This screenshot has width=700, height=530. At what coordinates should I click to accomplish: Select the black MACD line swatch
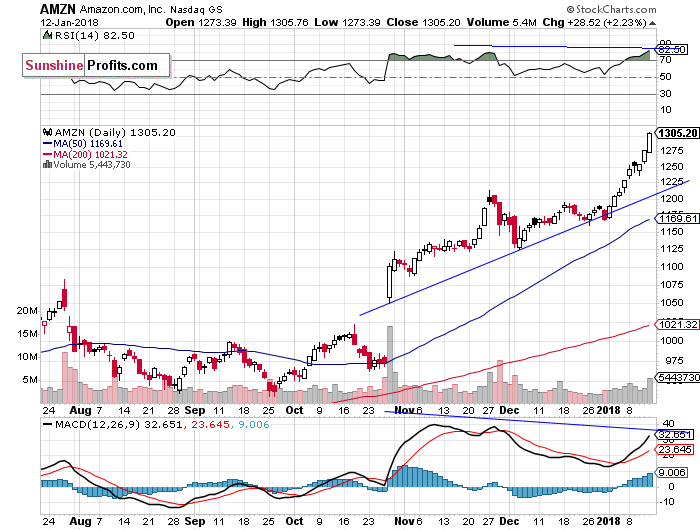click(47, 424)
